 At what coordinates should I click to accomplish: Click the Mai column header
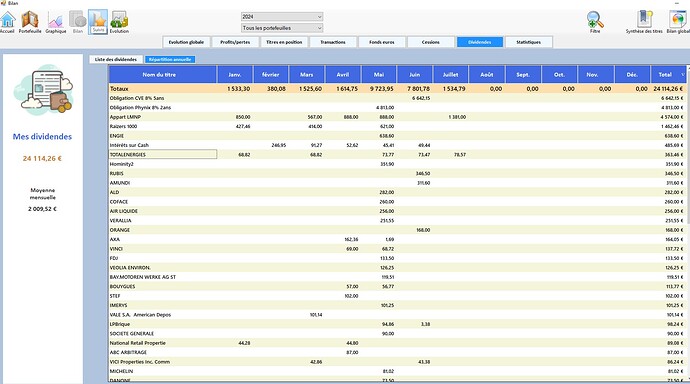coord(379,75)
